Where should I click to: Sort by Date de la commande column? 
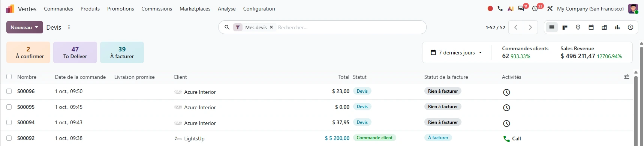(80, 77)
